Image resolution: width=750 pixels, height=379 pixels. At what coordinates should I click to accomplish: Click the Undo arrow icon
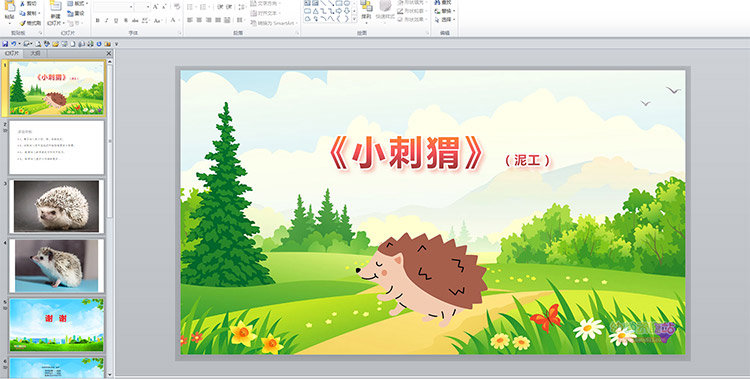(x=13, y=44)
